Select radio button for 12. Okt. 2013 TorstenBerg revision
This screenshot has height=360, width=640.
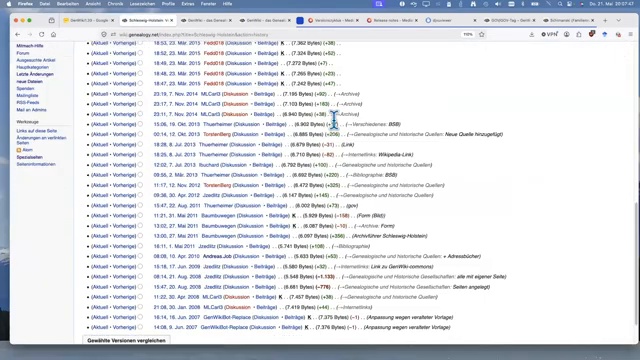click(140, 134)
